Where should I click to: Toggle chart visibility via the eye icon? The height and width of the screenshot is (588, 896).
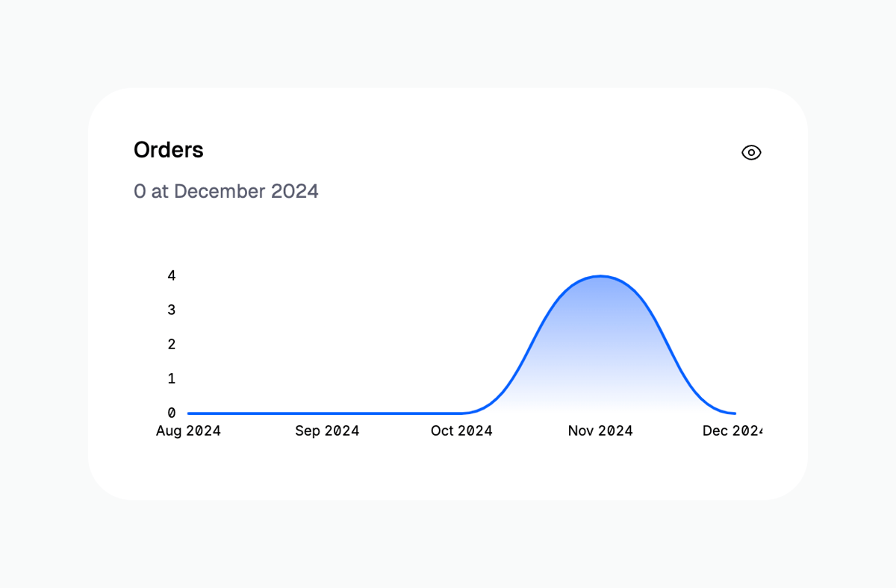750,152
